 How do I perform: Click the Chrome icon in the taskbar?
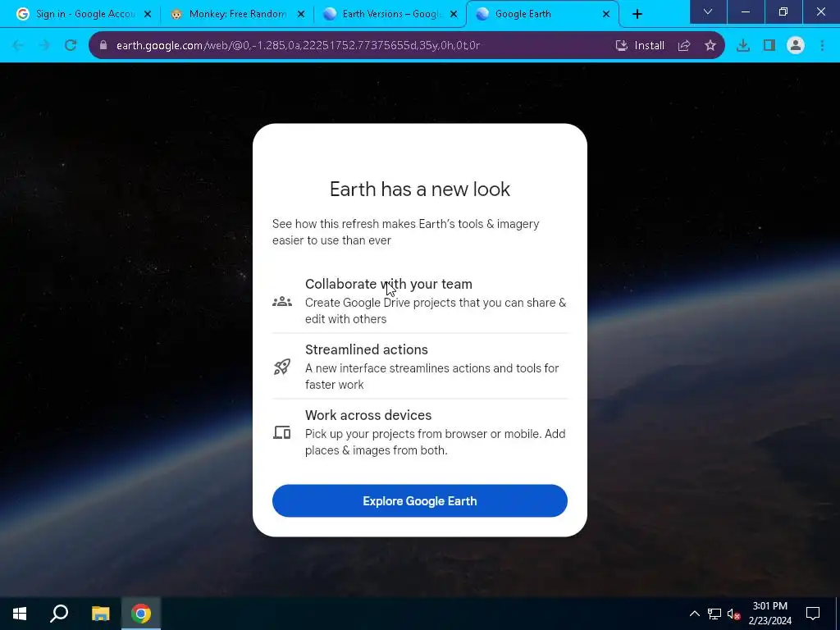point(141,614)
